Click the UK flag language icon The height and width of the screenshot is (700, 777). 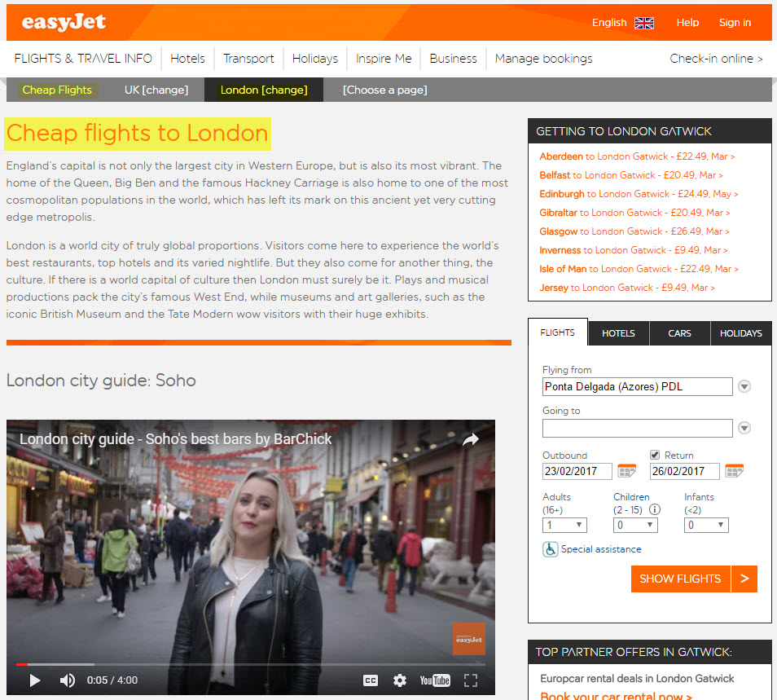click(643, 23)
